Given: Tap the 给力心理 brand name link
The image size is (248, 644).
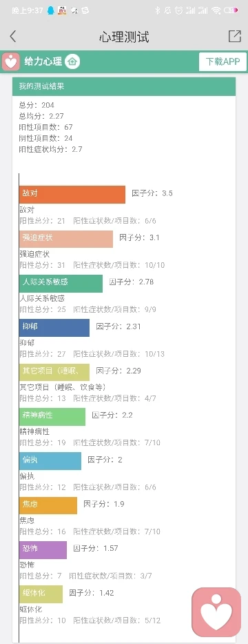Looking at the screenshot, I should click(43, 61).
